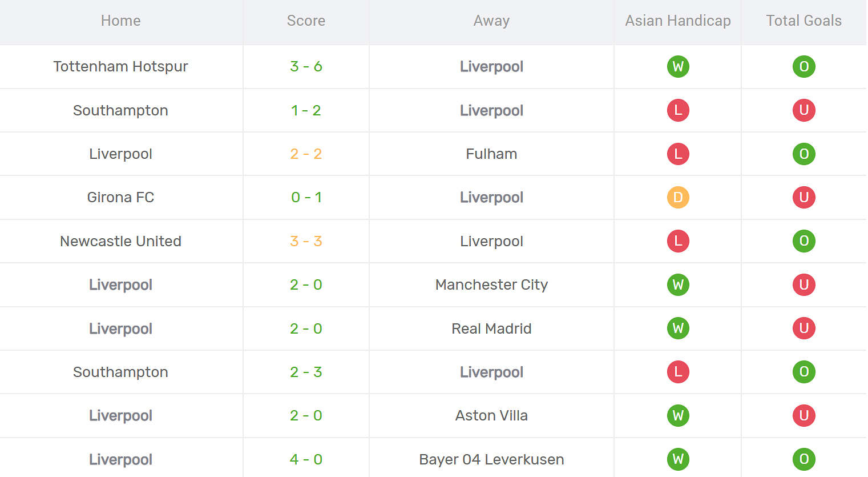Click the orange 2 - 2 draw score
Image resolution: width=868 pixels, height=477 pixels.
[x=306, y=154]
